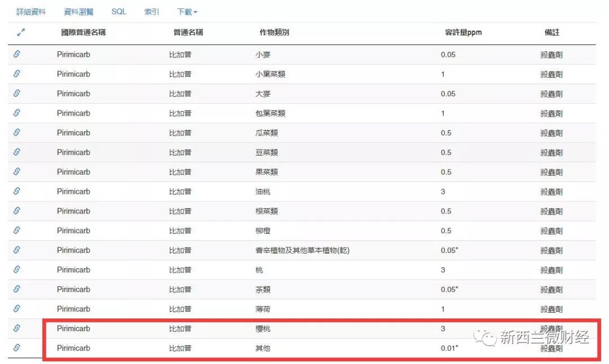The width and height of the screenshot is (609, 364).
Task: Open link icon for 香辛植物 row
Action: [x=17, y=250]
